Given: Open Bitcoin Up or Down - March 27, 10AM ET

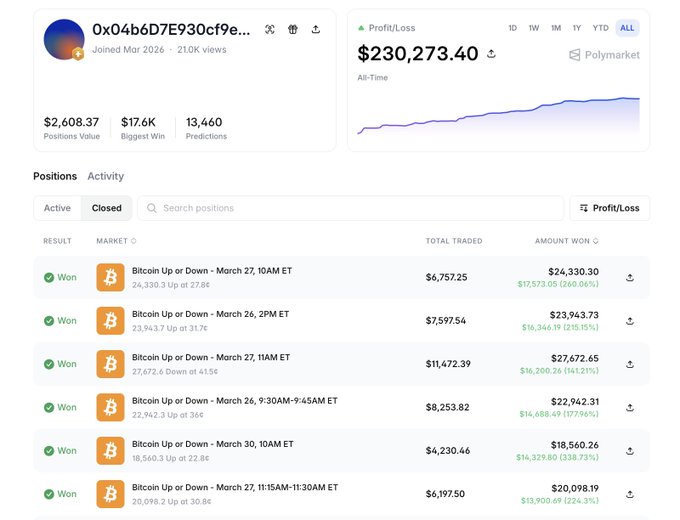Looking at the screenshot, I should click(x=212, y=271).
